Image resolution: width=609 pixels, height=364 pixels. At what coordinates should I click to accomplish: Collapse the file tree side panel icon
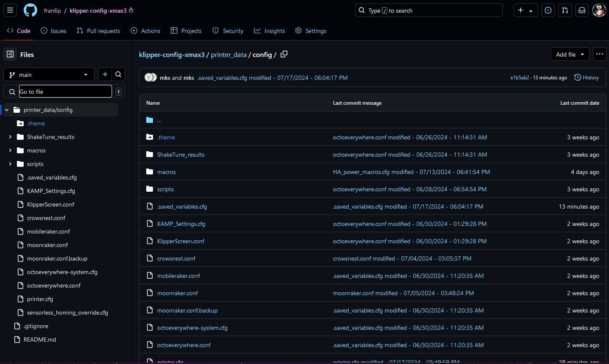[10, 54]
